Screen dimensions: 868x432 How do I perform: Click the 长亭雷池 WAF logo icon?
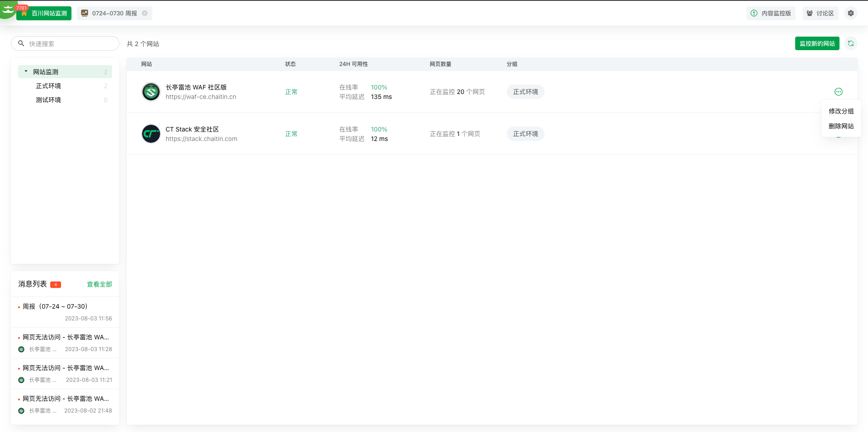(x=151, y=92)
